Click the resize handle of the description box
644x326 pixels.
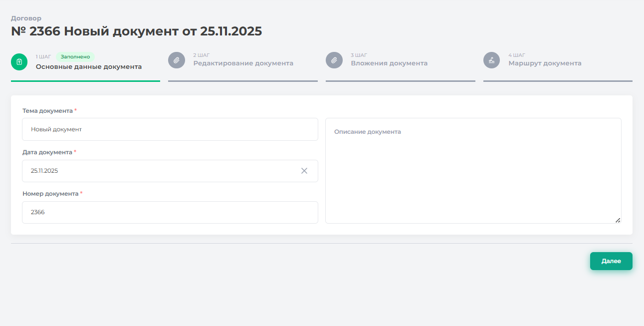[618, 220]
